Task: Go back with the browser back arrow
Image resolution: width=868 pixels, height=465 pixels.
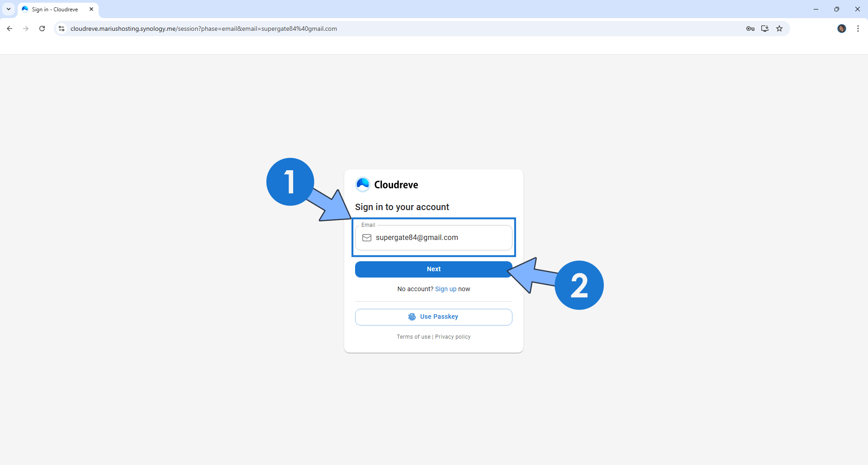Action: click(9, 29)
